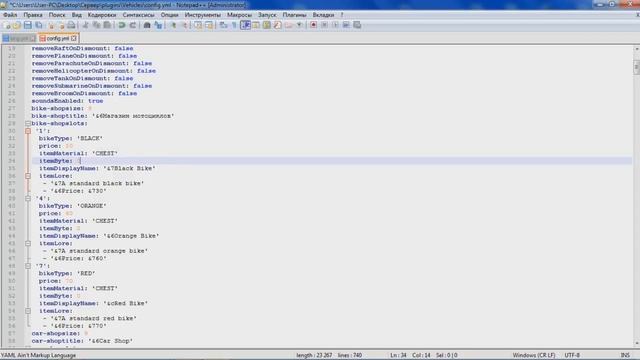Open the Вкладки menu

pyautogui.click(x=323, y=15)
